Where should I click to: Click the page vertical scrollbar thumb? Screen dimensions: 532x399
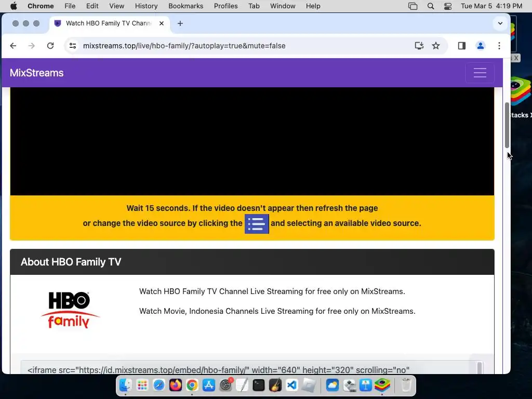click(507, 125)
